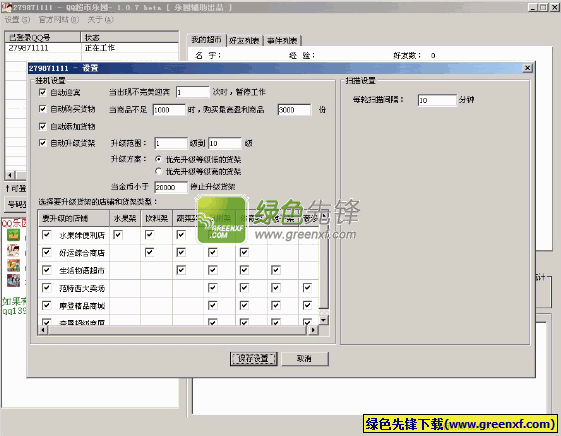Screen dimensions: 561x436
Task: Open the 关于(A) menu
Action: tap(101, 20)
